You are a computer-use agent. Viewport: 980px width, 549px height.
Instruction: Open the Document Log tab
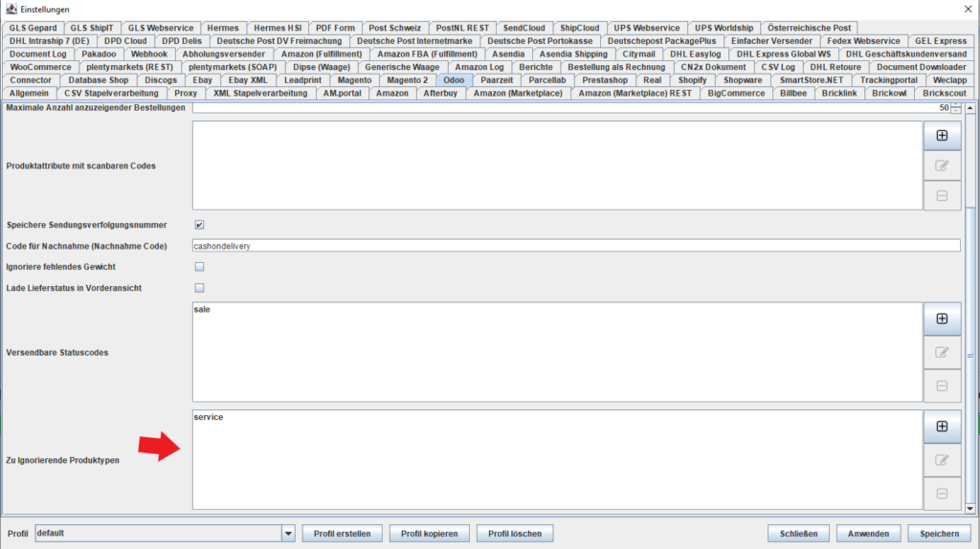point(38,54)
